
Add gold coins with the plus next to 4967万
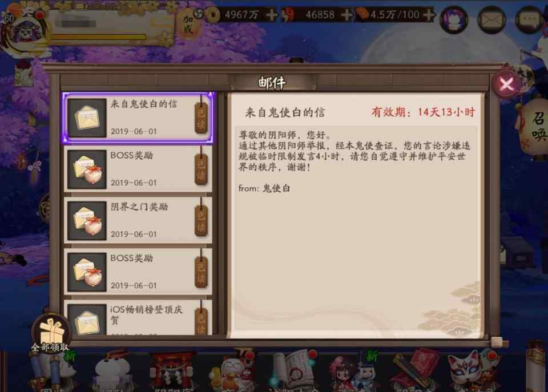click(x=271, y=15)
